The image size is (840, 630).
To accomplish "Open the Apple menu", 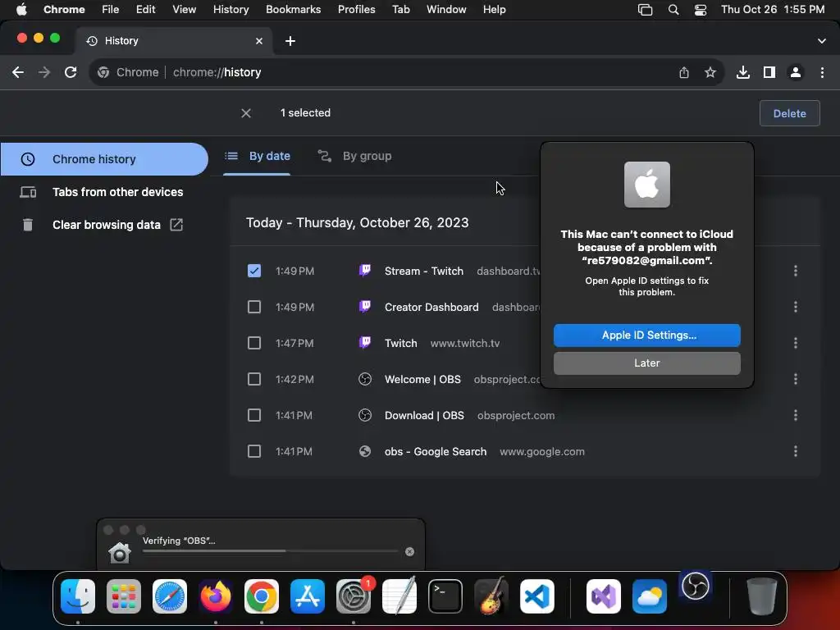I will [x=21, y=10].
